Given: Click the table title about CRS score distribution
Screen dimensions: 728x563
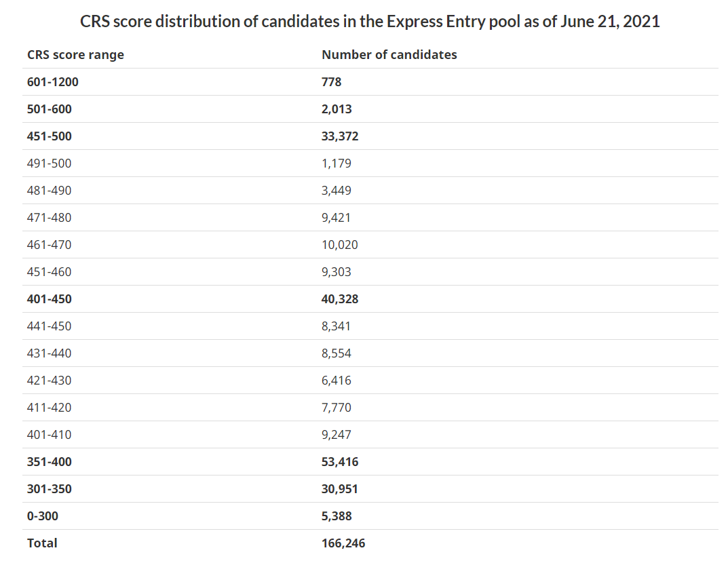Looking at the screenshot, I should click(370, 21).
